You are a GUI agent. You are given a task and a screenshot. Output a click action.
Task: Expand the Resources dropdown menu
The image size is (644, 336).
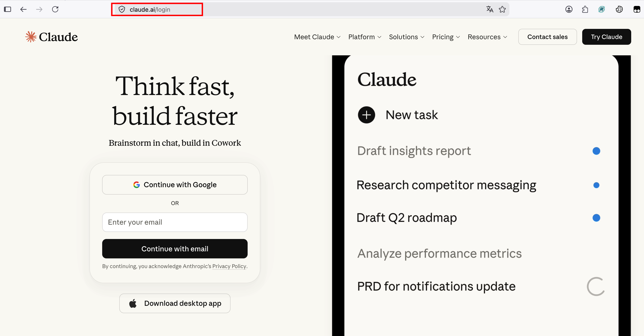point(488,37)
